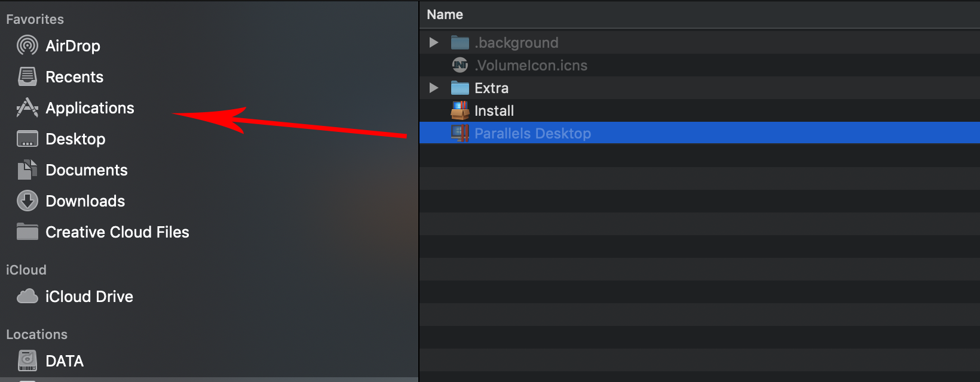Click the Install package icon
The image size is (980, 382).
point(460,110)
